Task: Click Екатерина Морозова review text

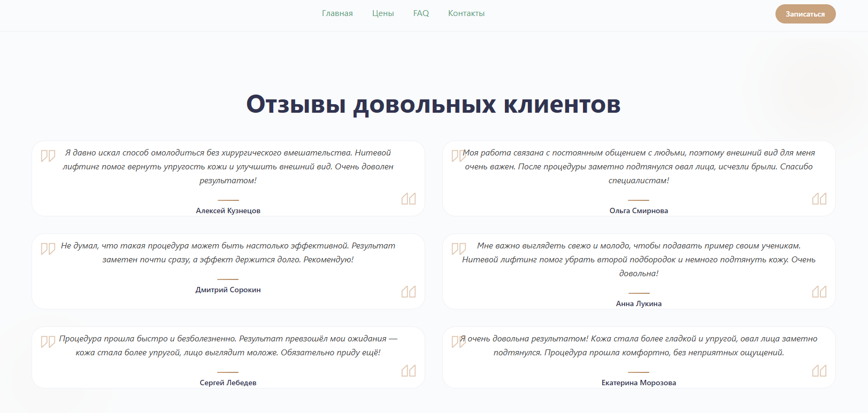Action: pos(639,346)
